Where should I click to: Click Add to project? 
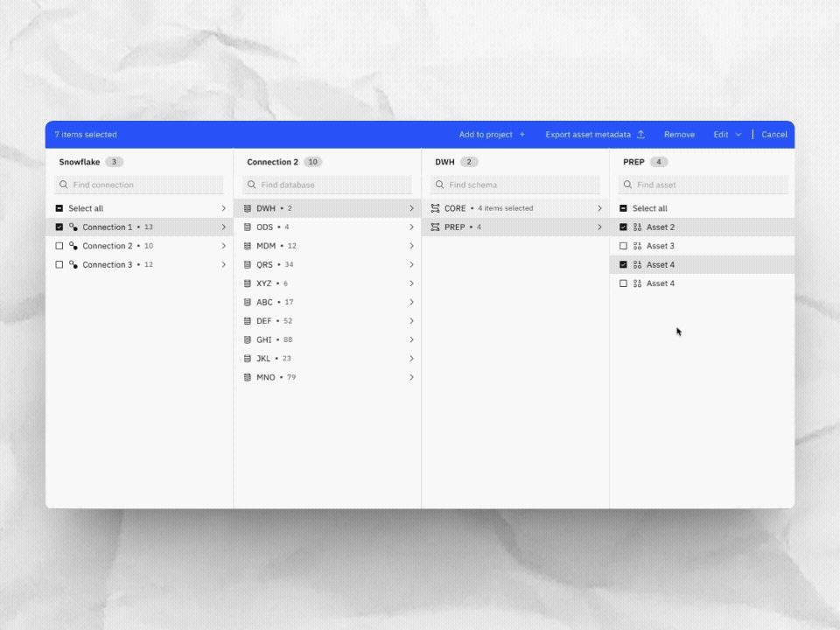(x=486, y=134)
